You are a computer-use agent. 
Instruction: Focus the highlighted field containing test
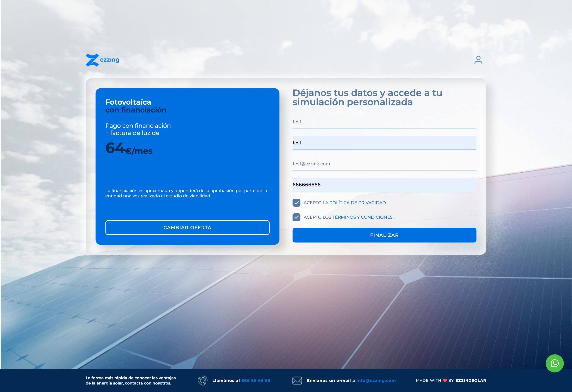384,143
